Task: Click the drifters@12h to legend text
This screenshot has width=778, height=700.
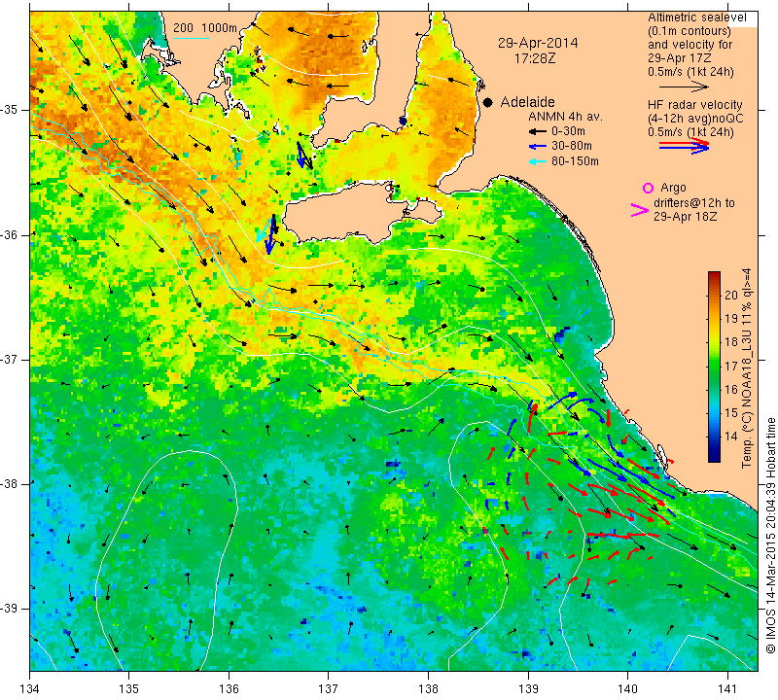Action: point(694,203)
